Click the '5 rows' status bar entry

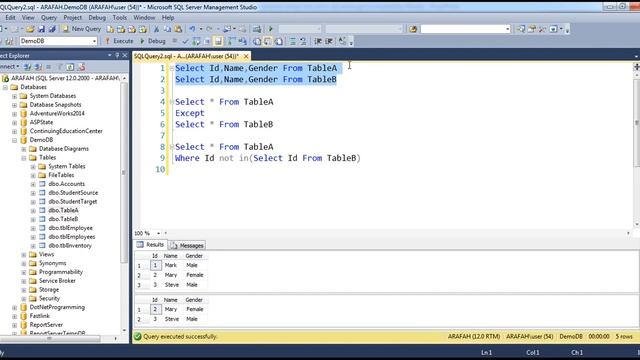pyautogui.click(x=624, y=337)
